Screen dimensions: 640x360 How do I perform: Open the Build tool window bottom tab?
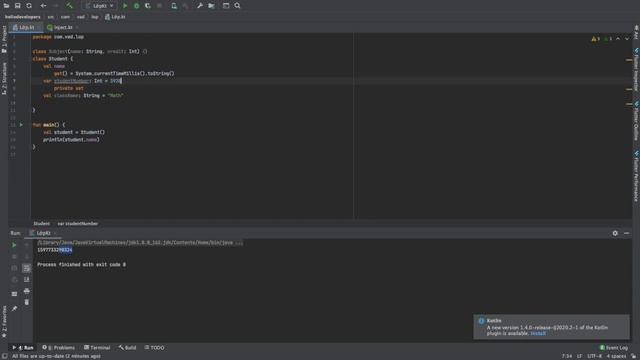click(x=127, y=348)
